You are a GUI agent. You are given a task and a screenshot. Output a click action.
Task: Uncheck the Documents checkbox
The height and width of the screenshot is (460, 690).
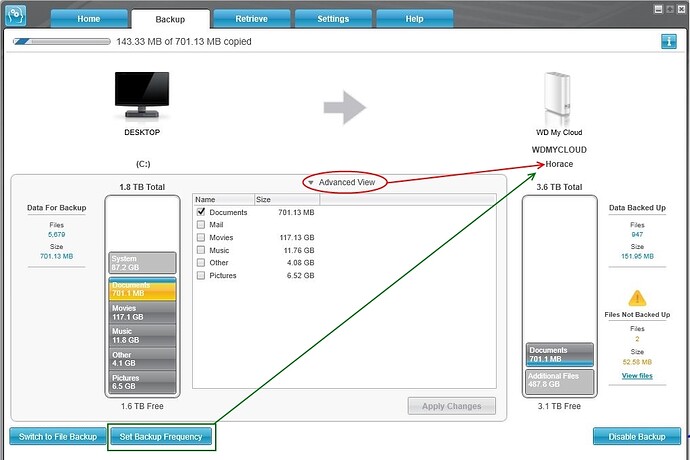click(x=201, y=212)
